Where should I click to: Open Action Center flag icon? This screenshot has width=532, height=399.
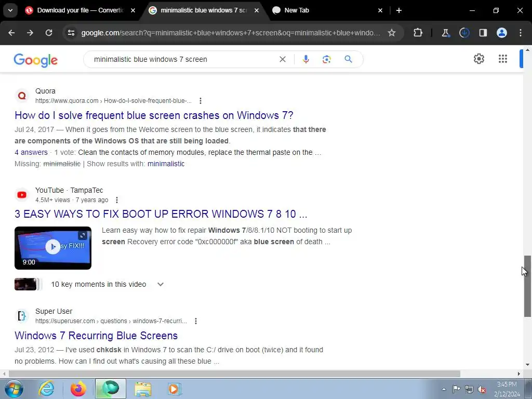456,389
